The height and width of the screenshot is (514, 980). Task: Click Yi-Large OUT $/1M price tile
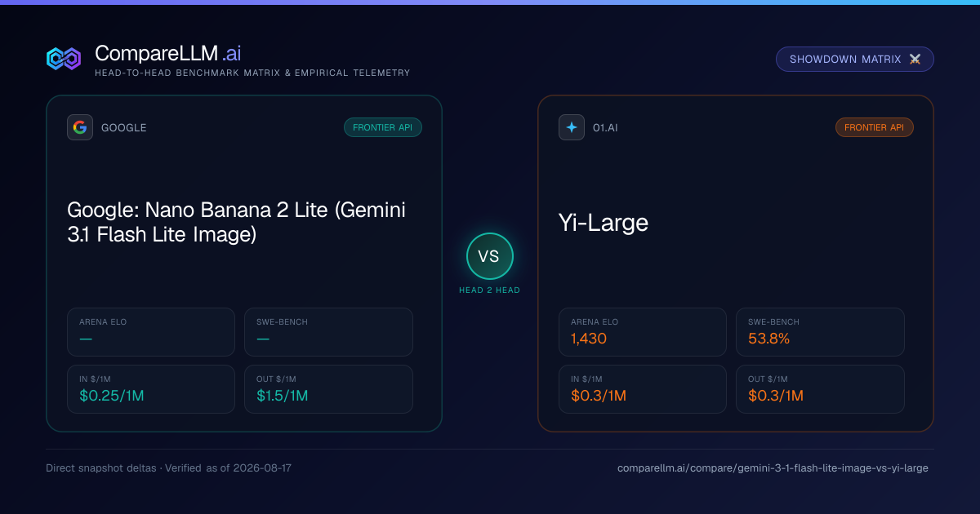pyautogui.click(x=820, y=389)
